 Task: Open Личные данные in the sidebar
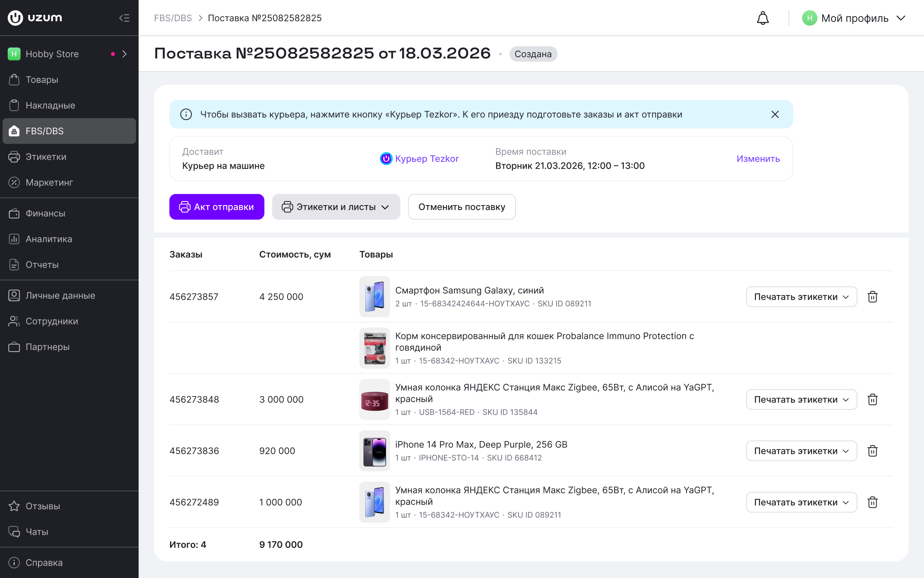(69, 295)
